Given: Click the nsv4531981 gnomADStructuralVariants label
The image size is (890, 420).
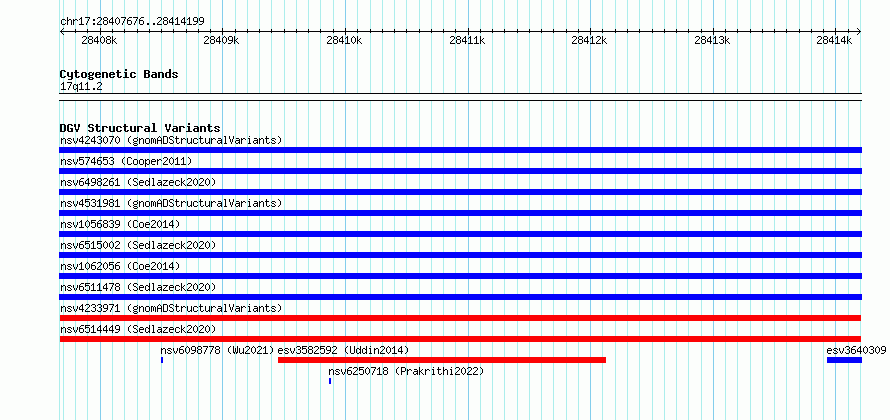Looking at the screenshot, I should coord(171,203).
